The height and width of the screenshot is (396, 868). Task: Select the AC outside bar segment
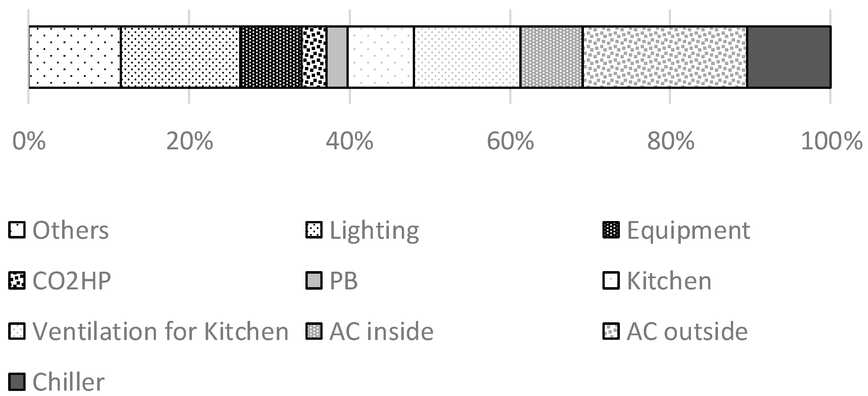click(665, 57)
